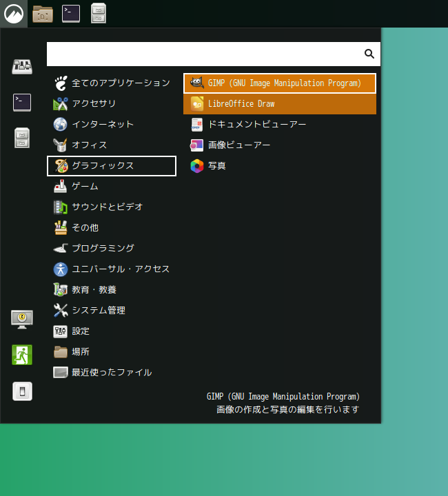The height and width of the screenshot is (496, 448).
Task: Select 全てのアプリケーション category
Action: tap(112, 83)
